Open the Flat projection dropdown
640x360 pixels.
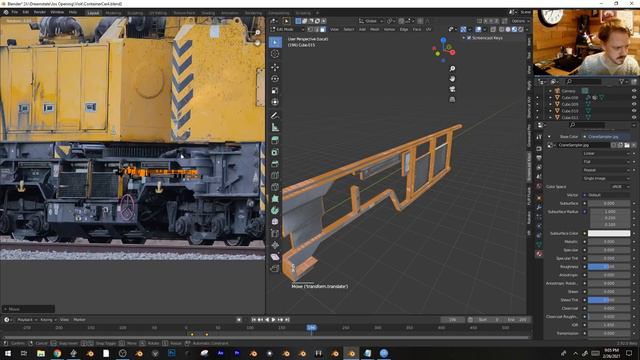coord(607,162)
